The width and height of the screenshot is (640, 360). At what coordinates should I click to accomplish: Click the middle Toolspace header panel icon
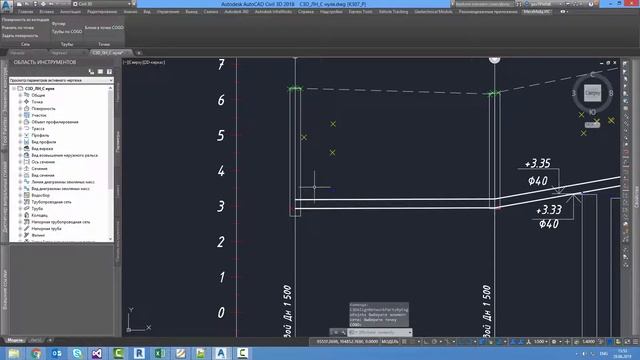click(100, 72)
